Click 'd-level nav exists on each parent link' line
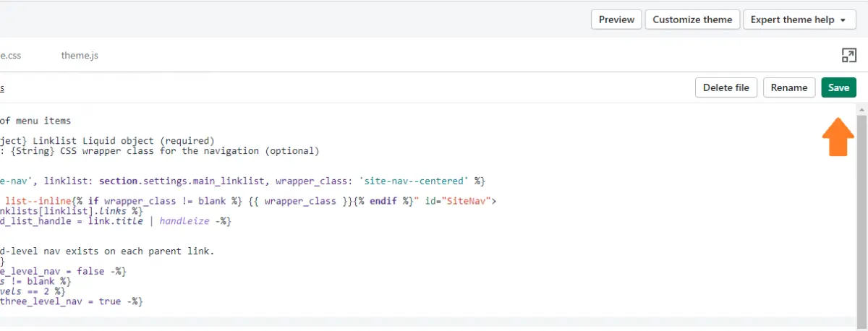Screen dimensions: 868x331 coord(107,252)
